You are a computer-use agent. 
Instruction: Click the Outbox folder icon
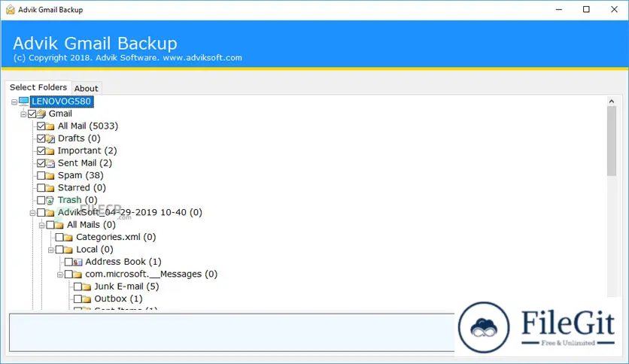87,299
